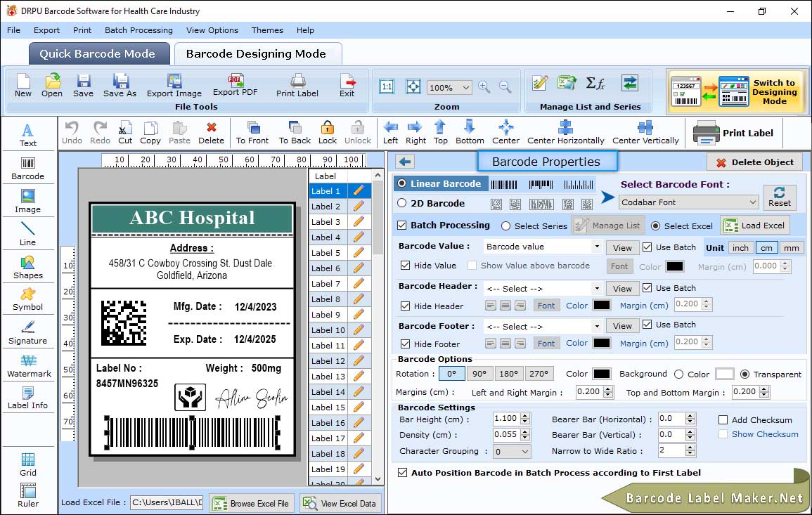Click Export Image tool
This screenshot has height=515, width=812.
[x=174, y=86]
